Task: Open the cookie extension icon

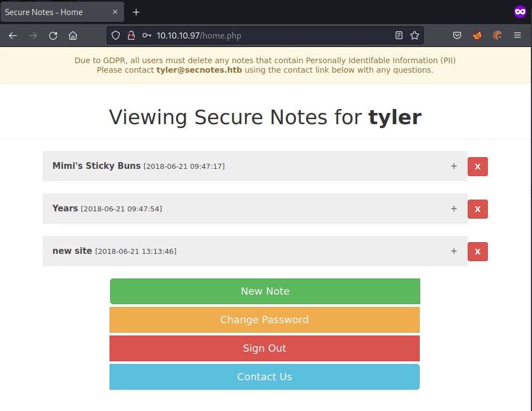Action: [497, 36]
